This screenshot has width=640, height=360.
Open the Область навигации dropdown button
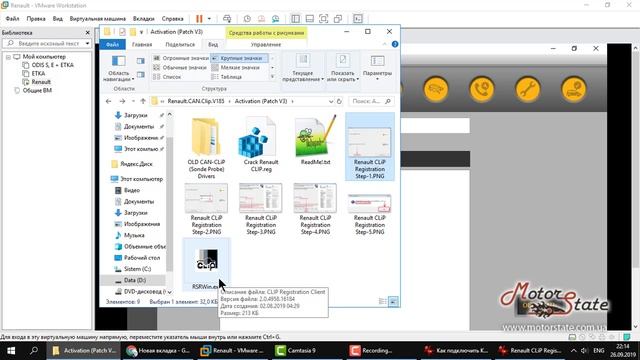118,69
